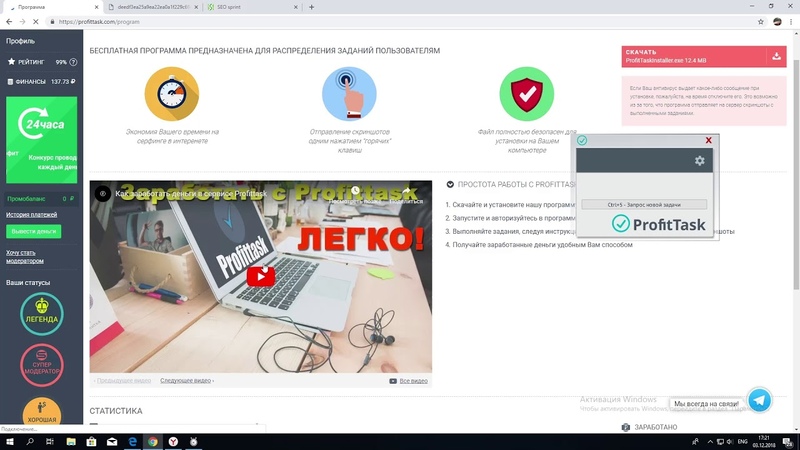Open a new browser tab with plus
The height and width of the screenshot is (450, 800).
pyautogui.click(x=311, y=7)
